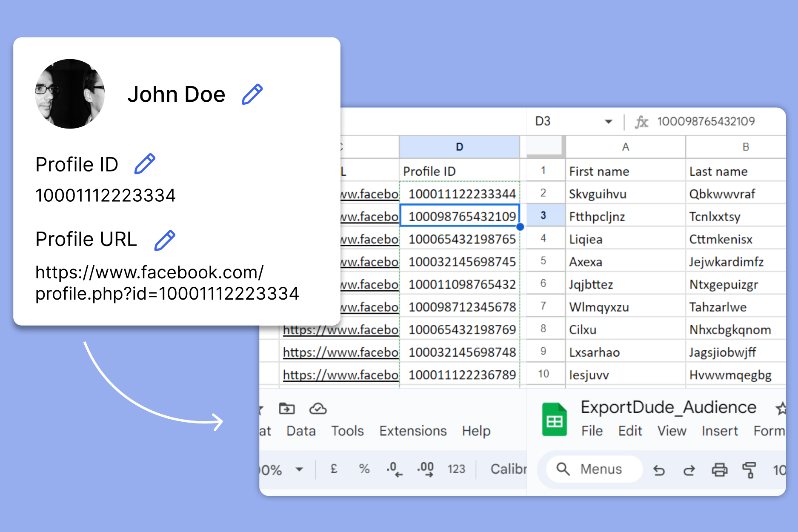
Task: Expand the zoom percentage dropdown
Action: click(x=299, y=469)
